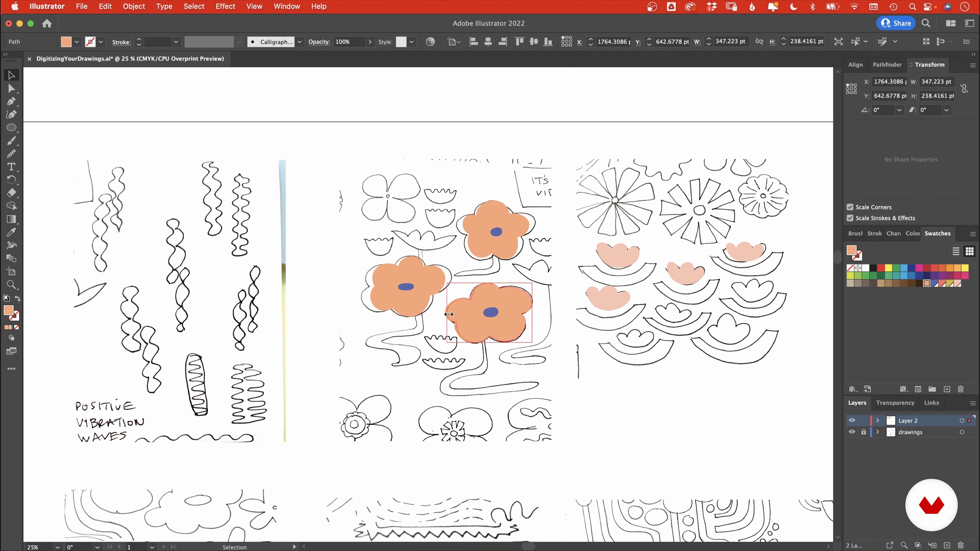This screenshot has width=980, height=551.
Task: Switch swatches to list view
Action: 956,251
